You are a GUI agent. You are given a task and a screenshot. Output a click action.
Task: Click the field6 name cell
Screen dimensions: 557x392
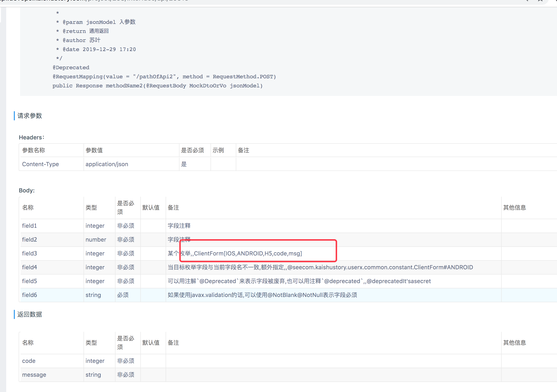coord(29,295)
